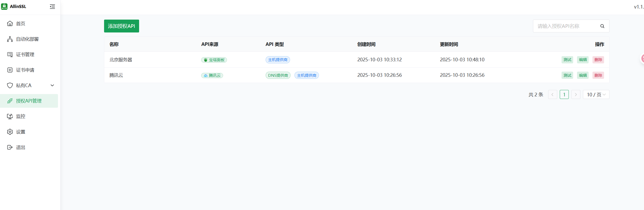
Task: Go to the next page arrow
Action: [576, 95]
